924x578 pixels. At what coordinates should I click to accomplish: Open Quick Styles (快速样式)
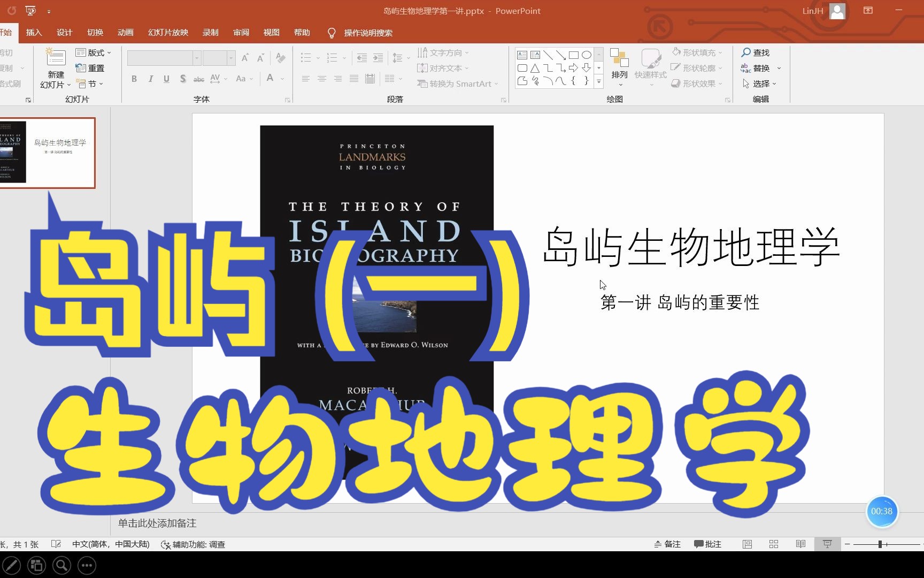[651, 66]
